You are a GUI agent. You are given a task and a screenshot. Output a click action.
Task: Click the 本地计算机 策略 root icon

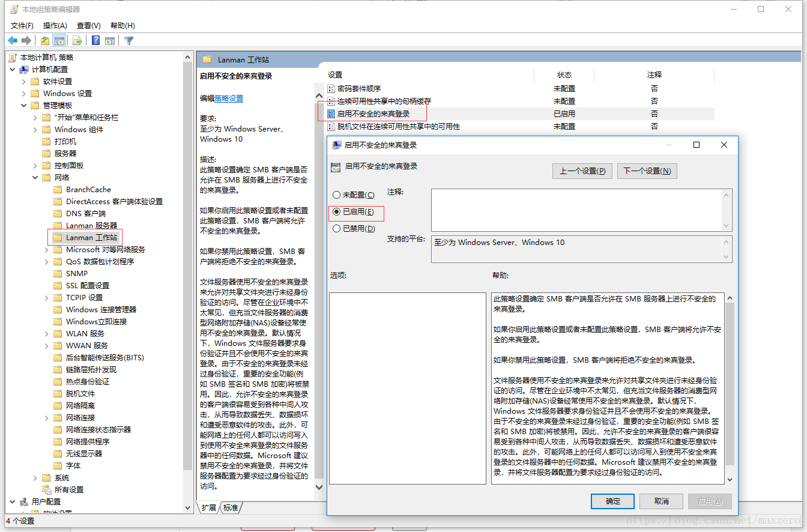[13, 57]
